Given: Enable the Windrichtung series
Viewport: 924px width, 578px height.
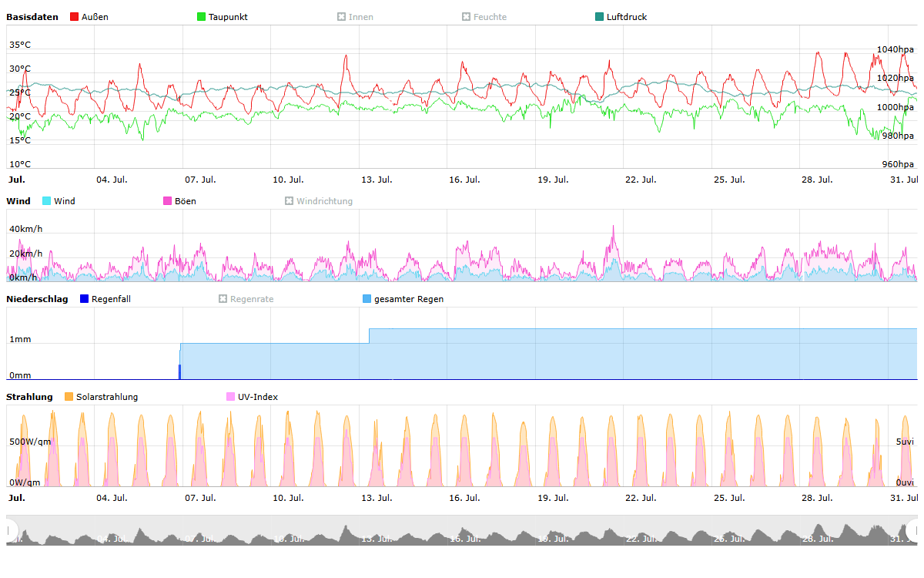Looking at the screenshot, I should (x=290, y=201).
